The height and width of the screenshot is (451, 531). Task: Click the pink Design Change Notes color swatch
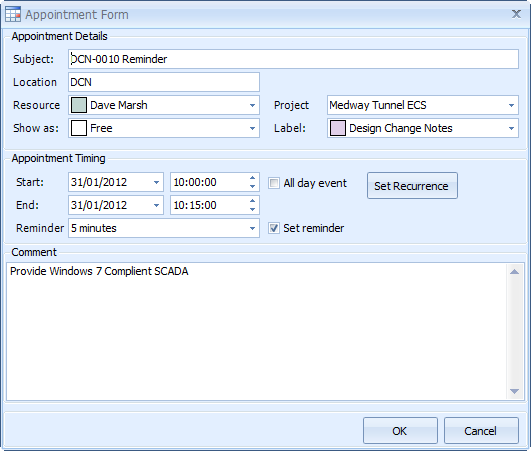(x=338, y=128)
